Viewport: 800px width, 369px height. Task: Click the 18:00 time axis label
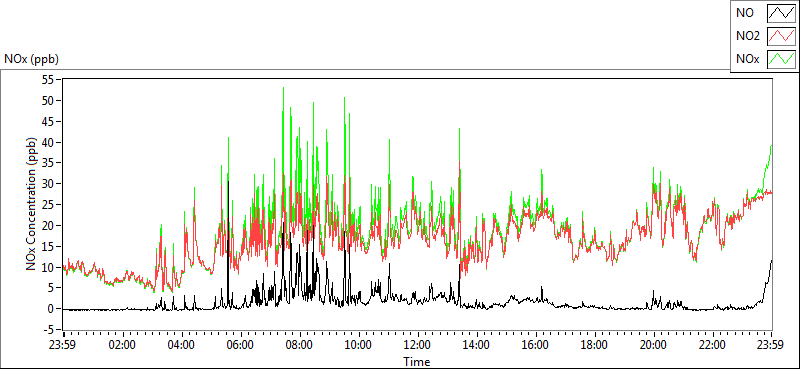[x=595, y=345]
